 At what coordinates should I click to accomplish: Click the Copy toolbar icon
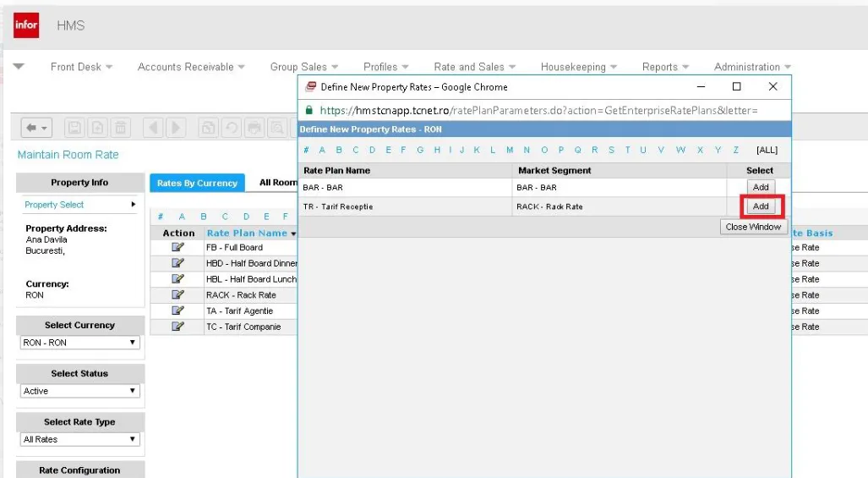point(208,128)
